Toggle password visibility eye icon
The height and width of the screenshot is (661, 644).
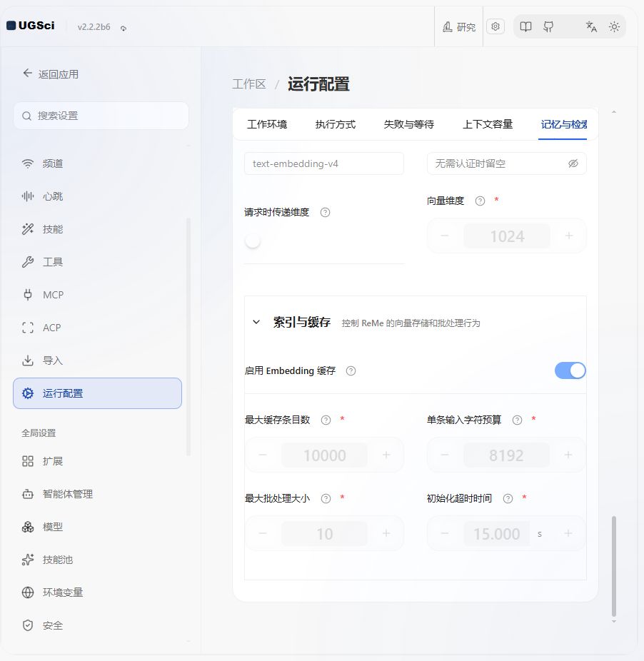pos(573,163)
